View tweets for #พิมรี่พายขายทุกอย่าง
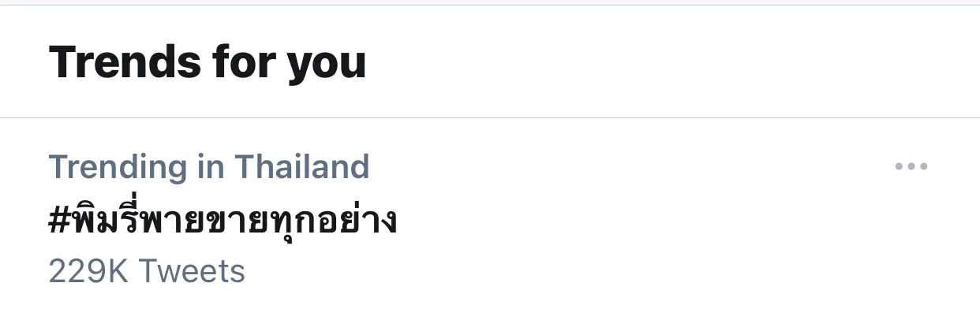 coord(223,220)
